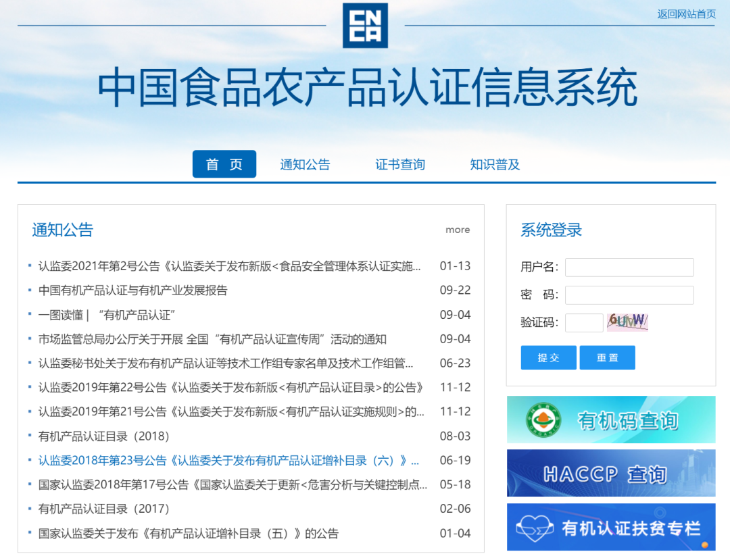Viewport: 730px width, 560px height.
Task: Open the 证书查询 navigation tab
Action: [400, 164]
